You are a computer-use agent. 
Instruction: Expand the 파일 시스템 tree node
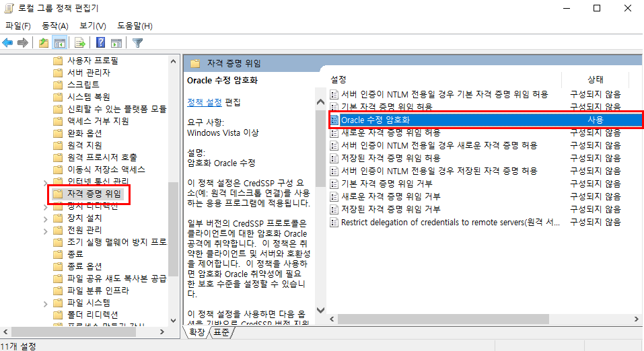pos(45,304)
